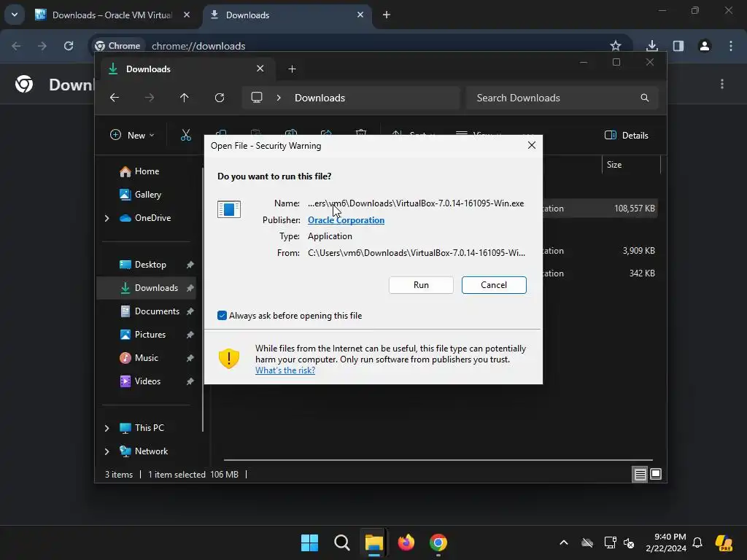Open a new Chrome tab

pos(387,15)
